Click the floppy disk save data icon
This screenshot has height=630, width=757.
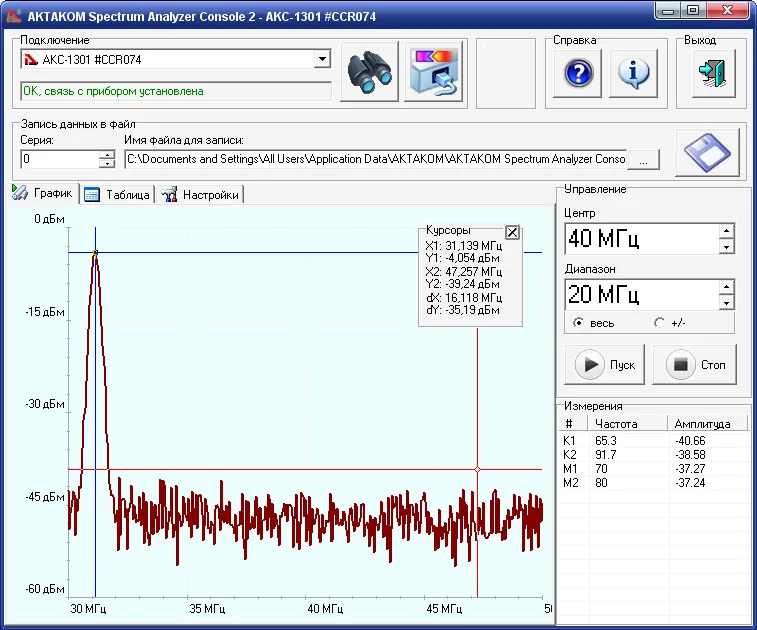(707, 152)
